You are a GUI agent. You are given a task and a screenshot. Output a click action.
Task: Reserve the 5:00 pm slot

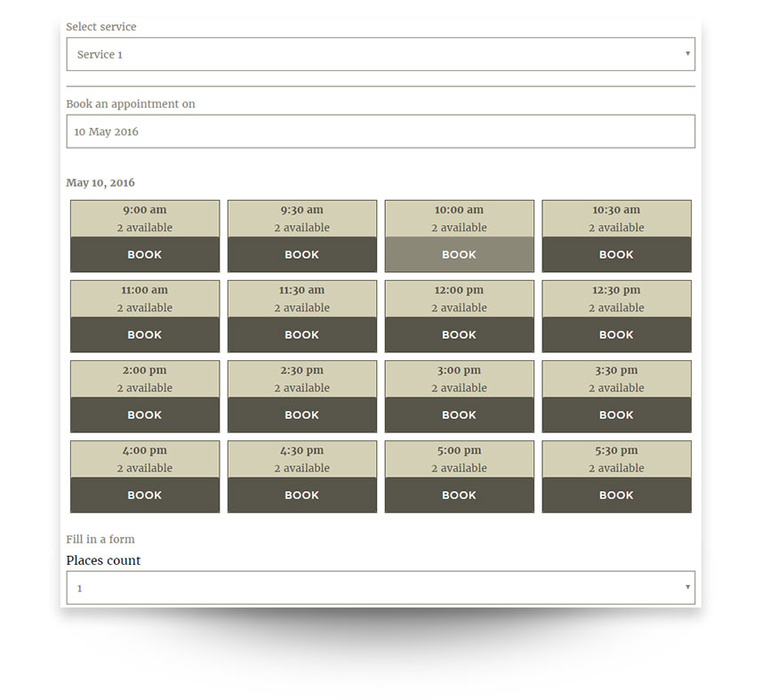[x=459, y=495]
